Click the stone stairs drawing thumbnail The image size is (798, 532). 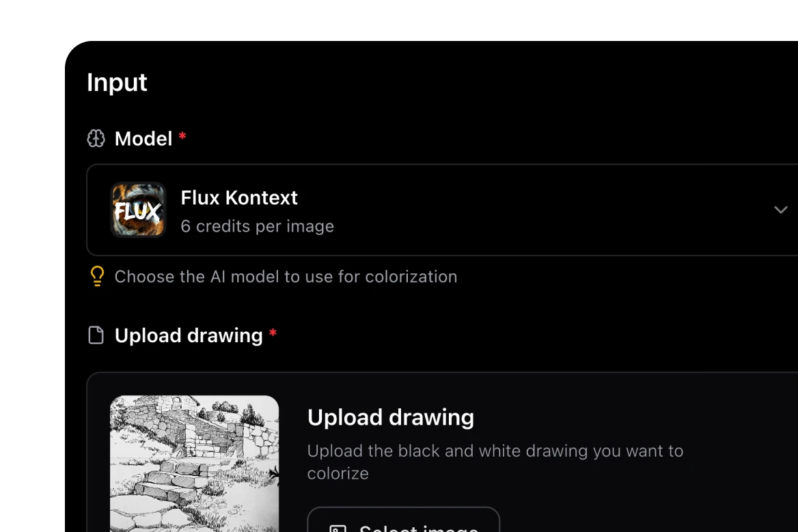point(195,463)
